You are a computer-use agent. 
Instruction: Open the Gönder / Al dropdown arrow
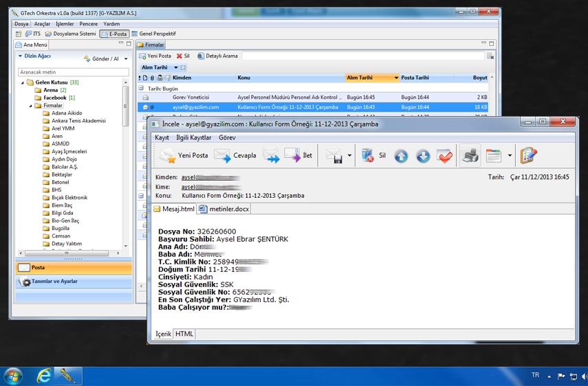click(x=126, y=59)
